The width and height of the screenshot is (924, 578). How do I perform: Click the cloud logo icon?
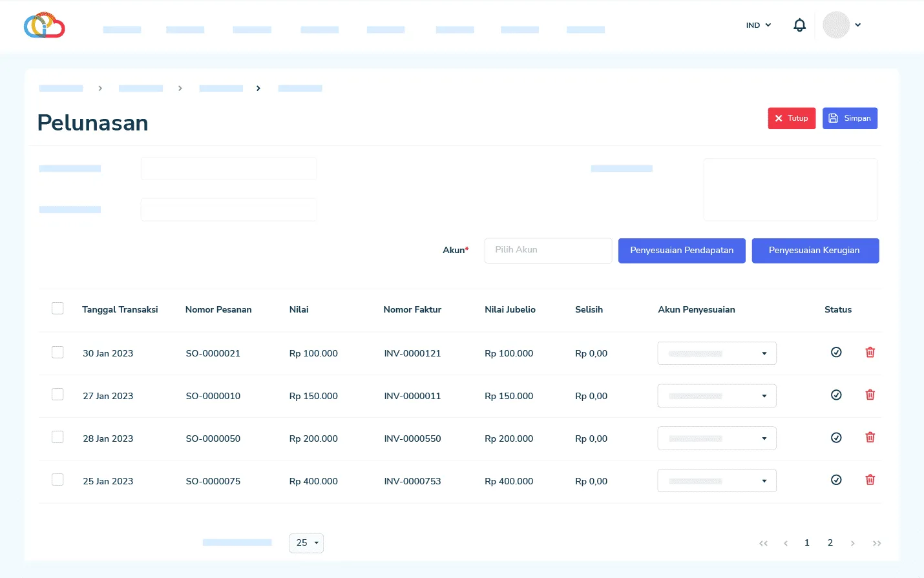coord(45,25)
